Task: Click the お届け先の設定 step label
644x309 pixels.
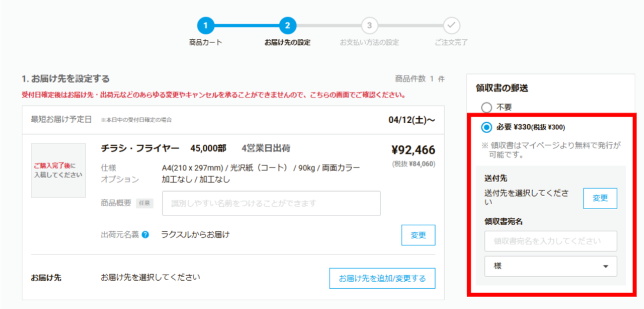Action: click(x=288, y=42)
